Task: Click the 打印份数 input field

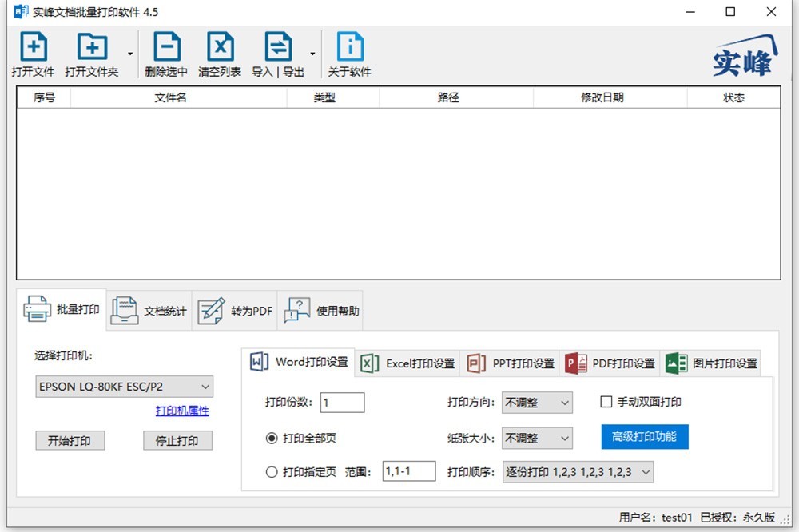Action: click(342, 403)
